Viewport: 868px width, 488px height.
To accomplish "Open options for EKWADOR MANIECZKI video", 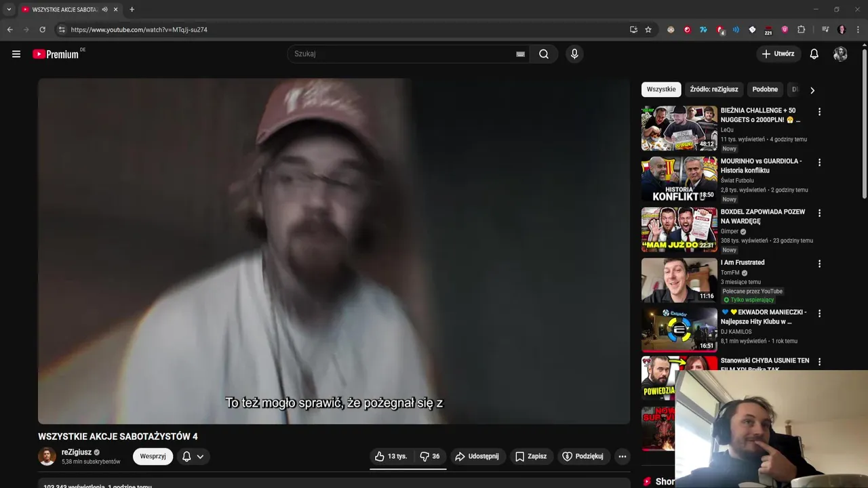I will pos(819,314).
